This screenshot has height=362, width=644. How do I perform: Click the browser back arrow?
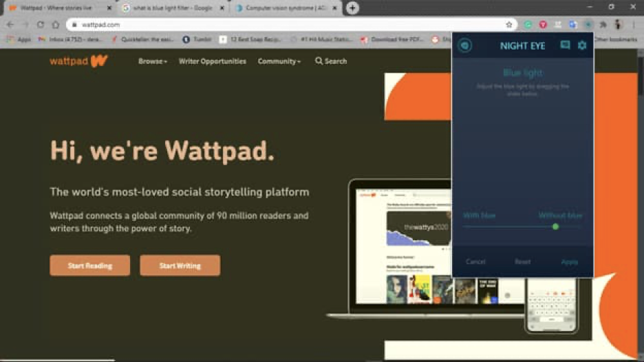coord(10,25)
